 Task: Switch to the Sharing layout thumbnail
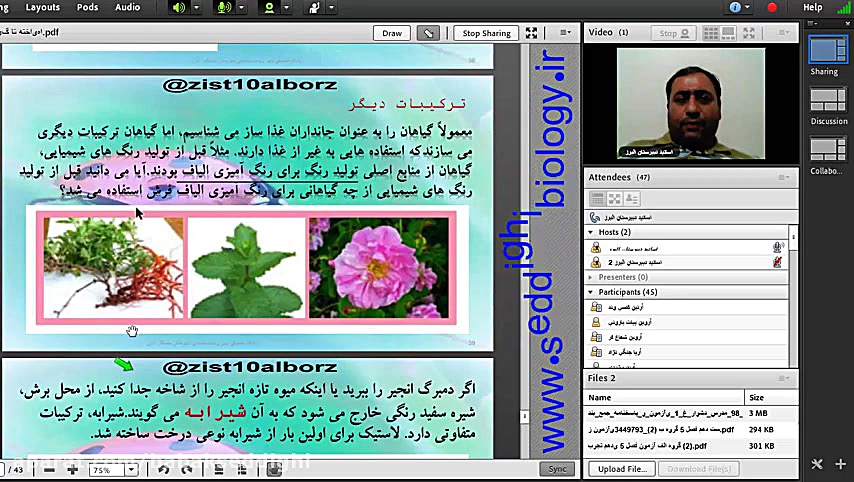[x=827, y=51]
